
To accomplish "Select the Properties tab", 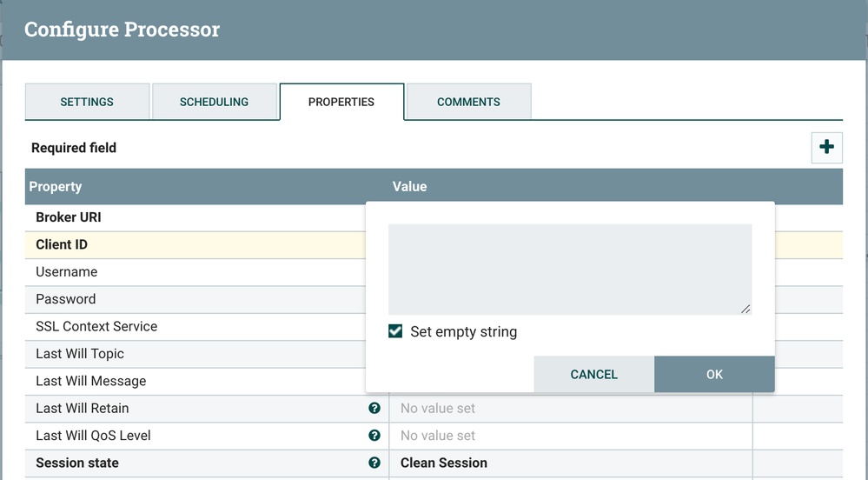I will 341,102.
